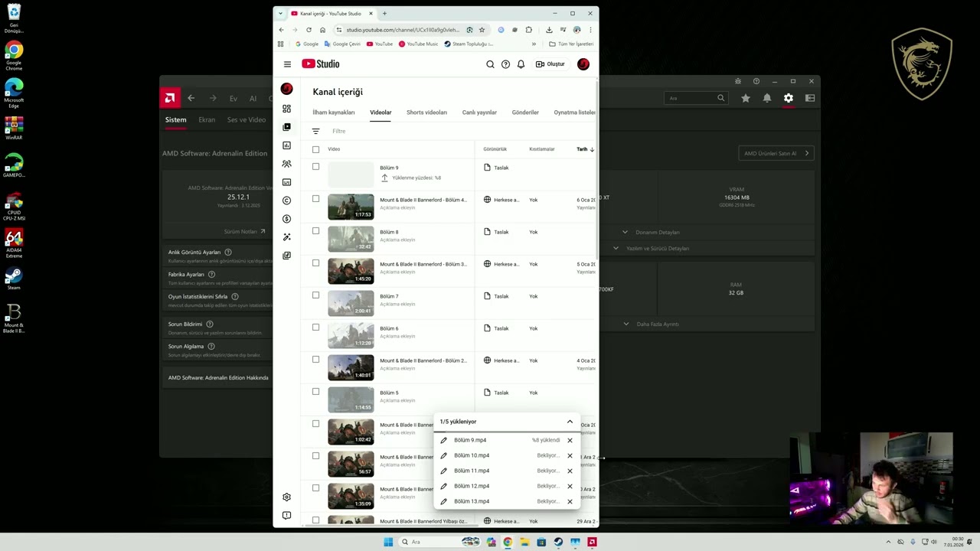The image size is (980, 551).
Task: Cancel the Bölüm 13.mp4 upload with X
Action: (570, 501)
